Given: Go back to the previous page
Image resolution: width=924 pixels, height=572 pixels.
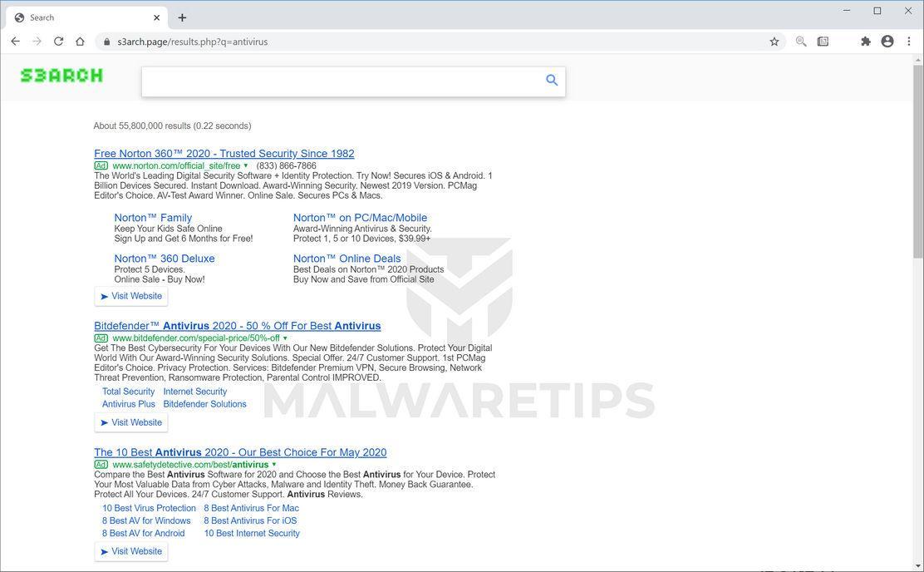Looking at the screenshot, I should click(15, 42).
